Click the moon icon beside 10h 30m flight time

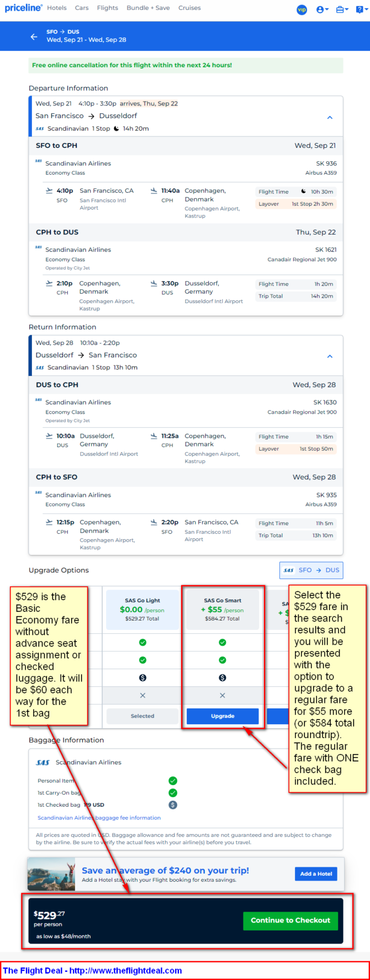coord(304,192)
